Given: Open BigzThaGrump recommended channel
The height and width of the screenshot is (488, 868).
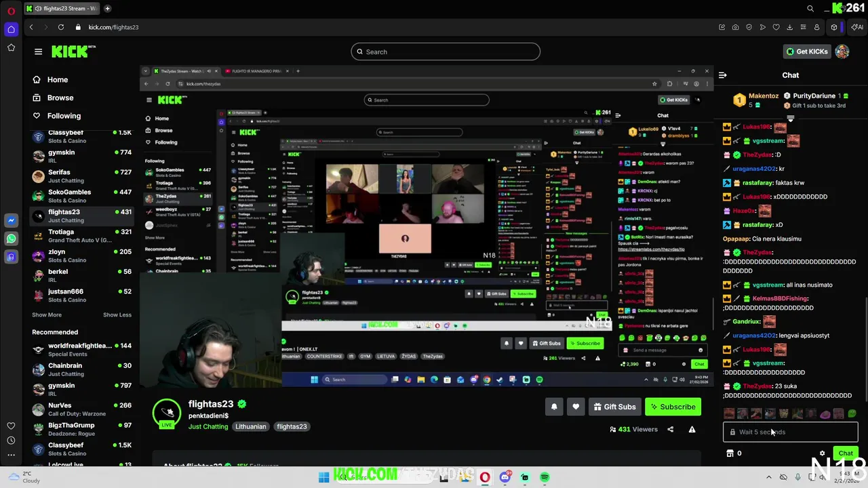Looking at the screenshot, I should pyautogui.click(x=81, y=429).
